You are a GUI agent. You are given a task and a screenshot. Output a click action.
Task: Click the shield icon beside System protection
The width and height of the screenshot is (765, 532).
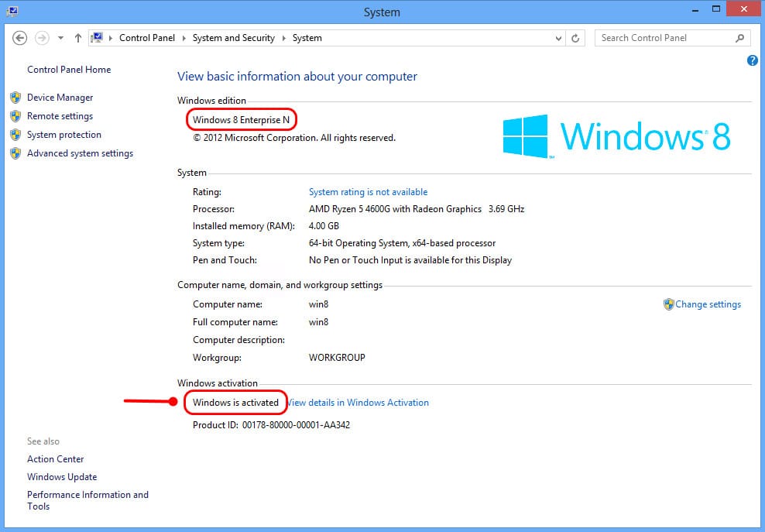click(15, 135)
